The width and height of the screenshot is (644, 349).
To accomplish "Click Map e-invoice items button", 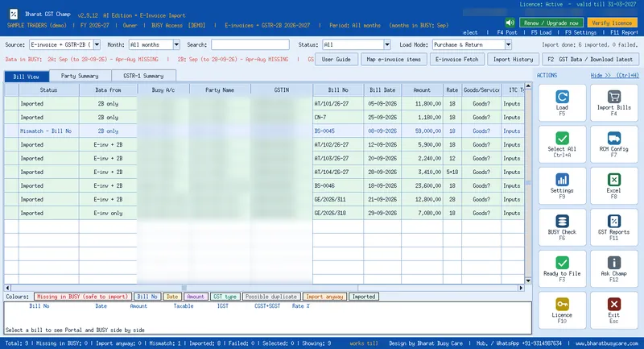I will click(394, 59).
